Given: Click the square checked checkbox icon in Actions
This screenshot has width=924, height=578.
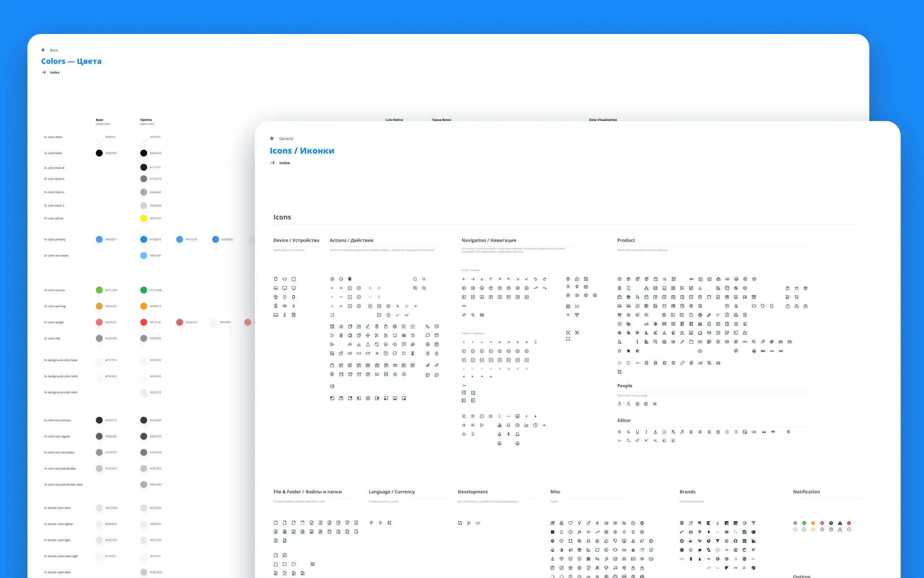Looking at the screenshot, I should 379,315.
